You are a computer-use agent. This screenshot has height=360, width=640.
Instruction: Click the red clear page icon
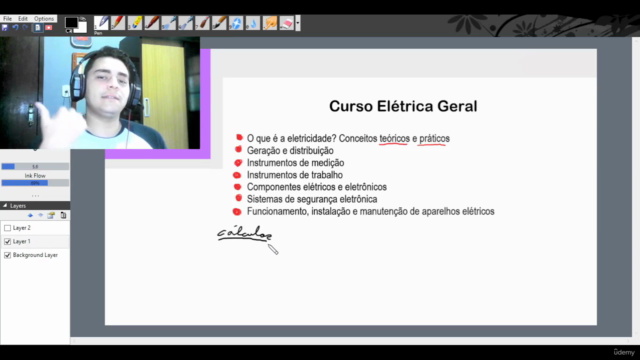click(x=49, y=28)
